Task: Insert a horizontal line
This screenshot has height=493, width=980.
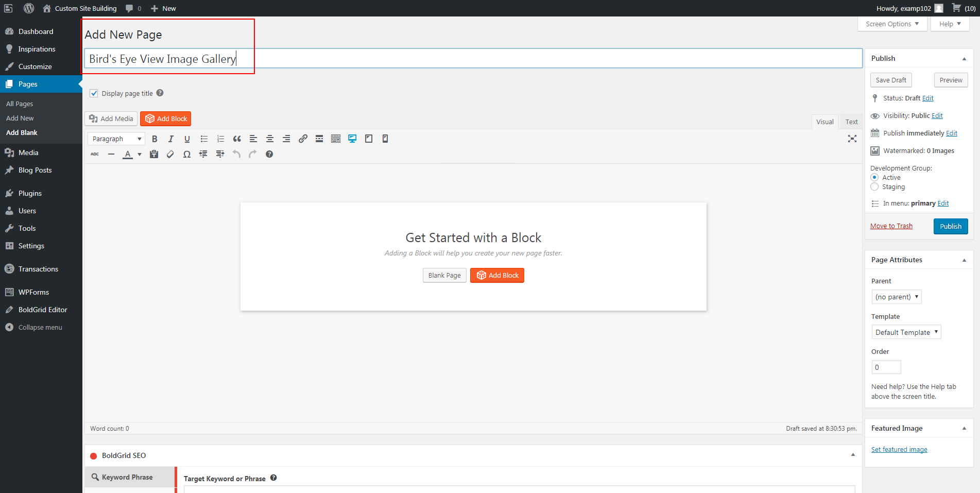Action: (111, 154)
